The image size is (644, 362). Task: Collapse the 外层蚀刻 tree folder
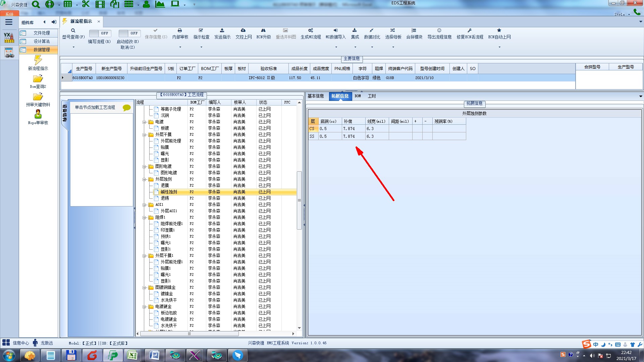[145, 179]
